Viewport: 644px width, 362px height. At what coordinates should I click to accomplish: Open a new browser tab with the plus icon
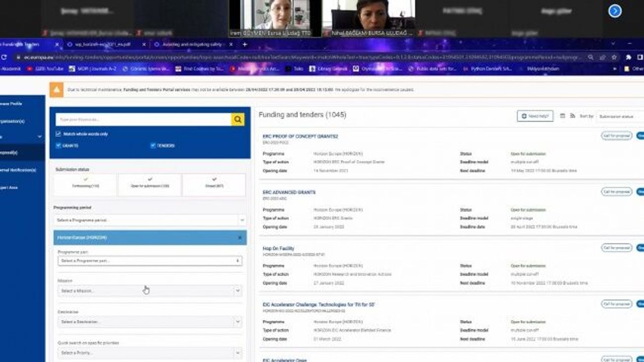(x=245, y=44)
